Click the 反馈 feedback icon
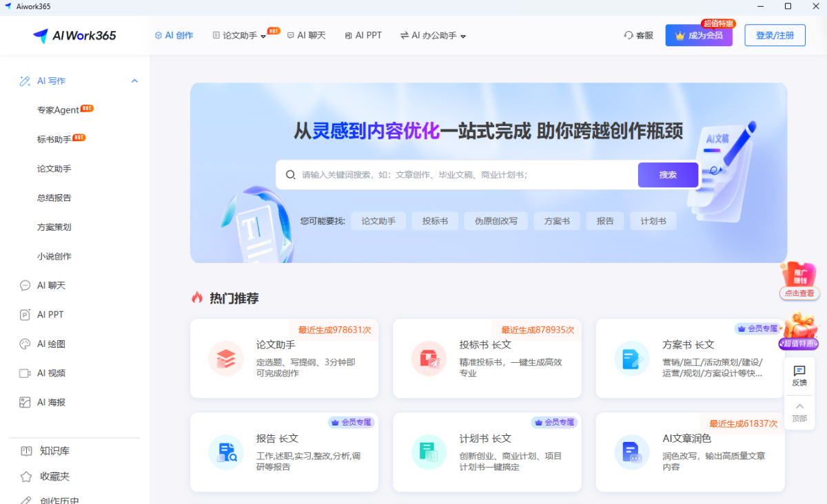The image size is (827, 504). click(799, 370)
